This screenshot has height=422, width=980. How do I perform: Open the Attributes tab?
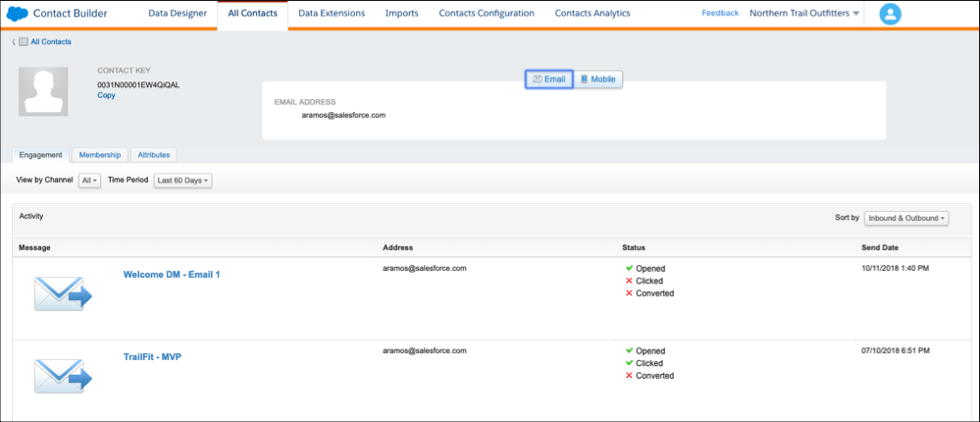point(154,155)
